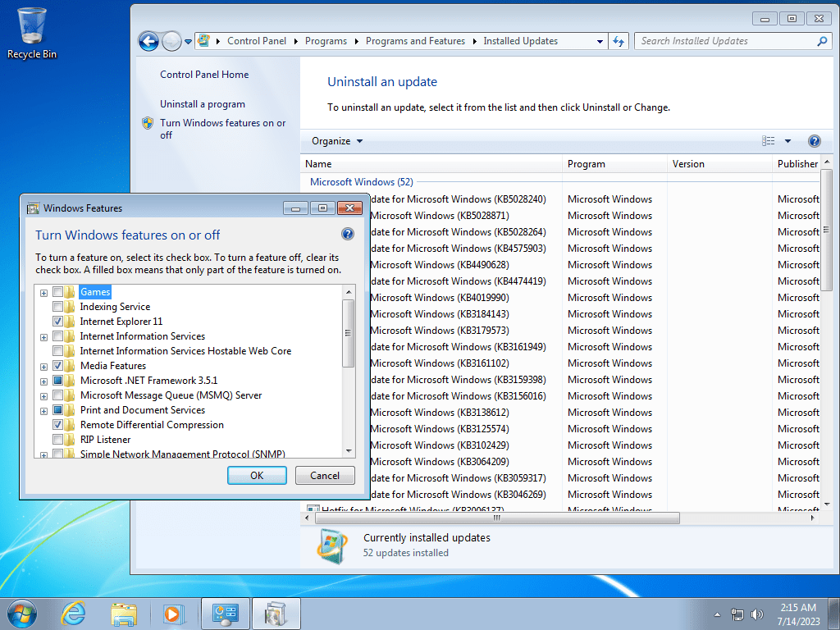Open the Uninstall a program link

203,104
